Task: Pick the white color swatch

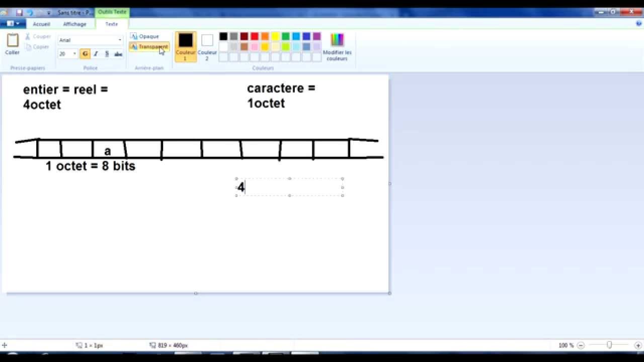Action: (x=223, y=47)
